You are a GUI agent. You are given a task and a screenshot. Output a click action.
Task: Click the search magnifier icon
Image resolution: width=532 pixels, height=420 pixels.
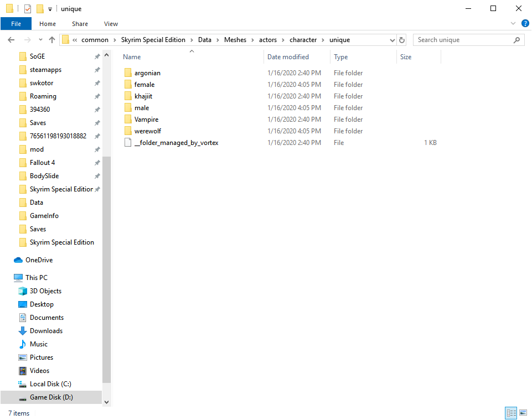pyautogui.click(x=516, y=40)
